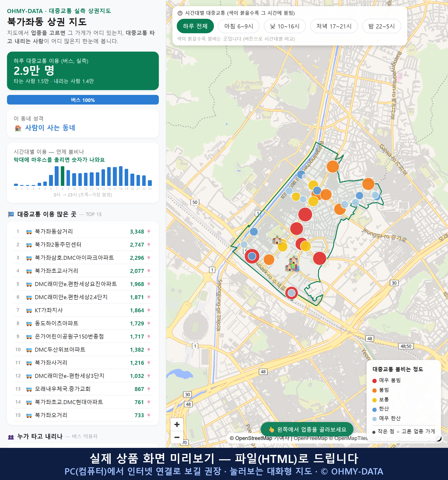Image resolution: width=448 pixels, height=480 pixels.
Task: Click bus icon in 은가어린이공원구150번종점 row
Action: (x=29, y=337)
